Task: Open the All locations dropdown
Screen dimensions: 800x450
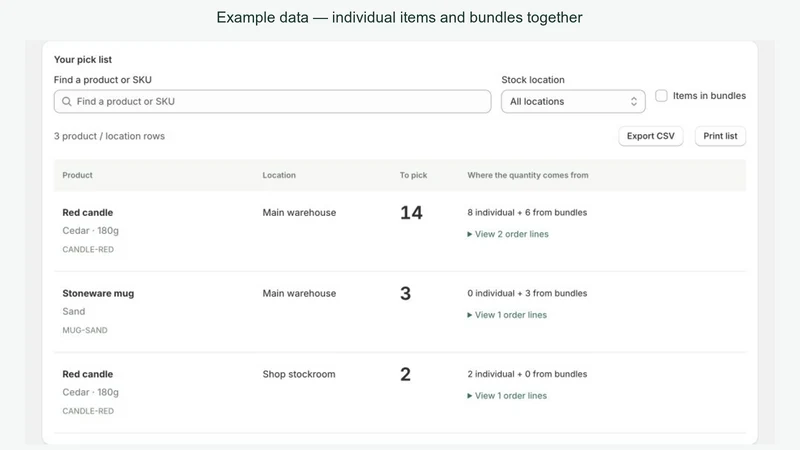Action: (x=573, y=102)
